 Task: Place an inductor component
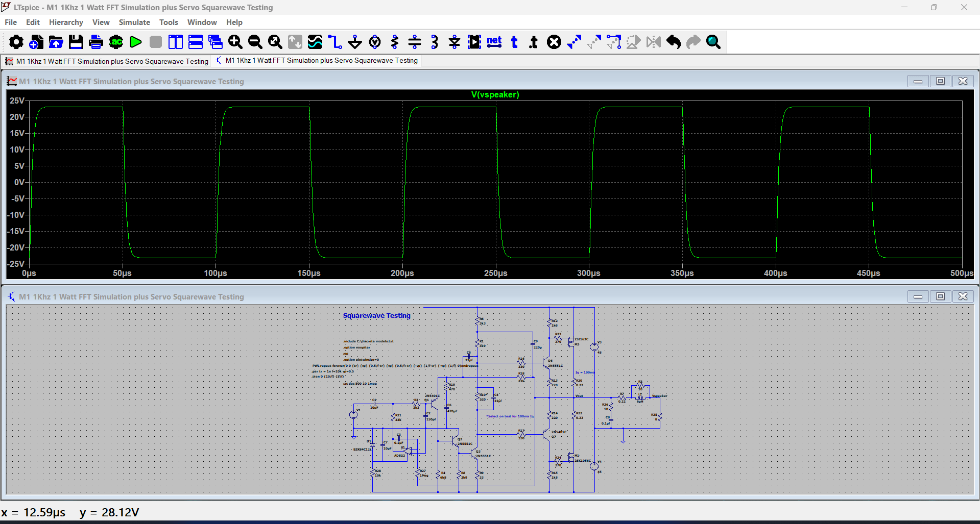435,42
